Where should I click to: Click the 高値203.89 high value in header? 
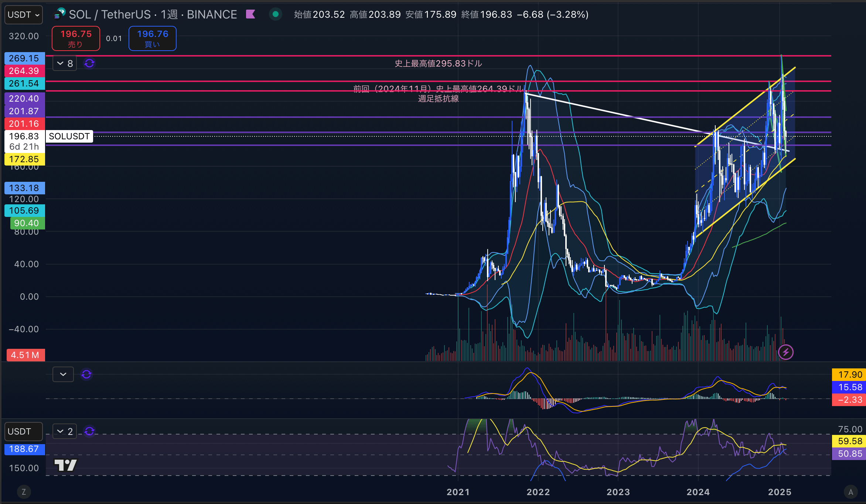(x=375, y=14)
